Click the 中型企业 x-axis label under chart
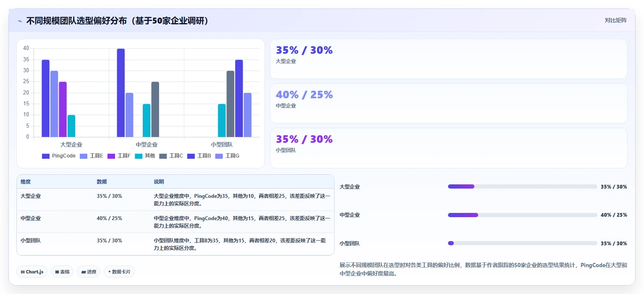Image resolution: width=644 pixels, height=294 pixels. 147,144
